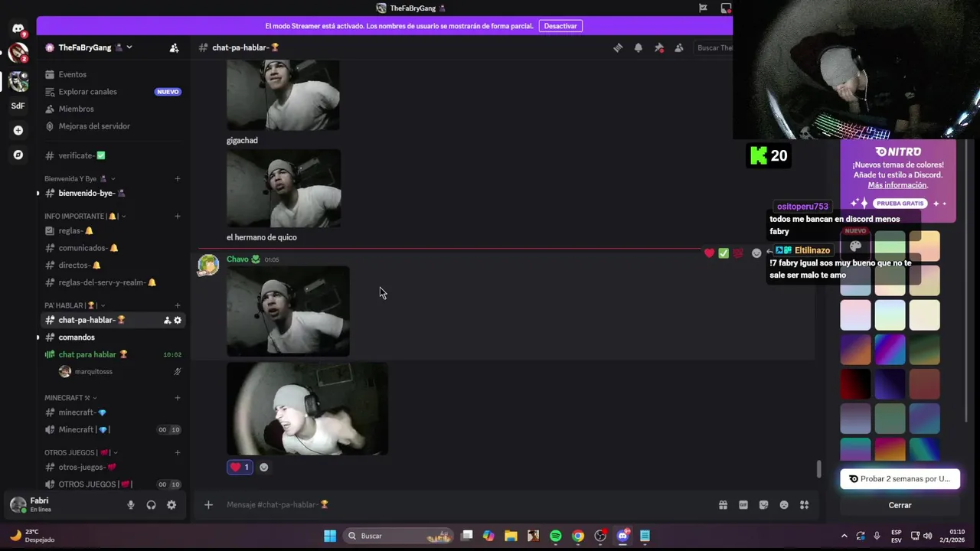This screenshot has width=980, height=551.
Task: Open Miembros in server sidebar
Action: pos(113,109)
